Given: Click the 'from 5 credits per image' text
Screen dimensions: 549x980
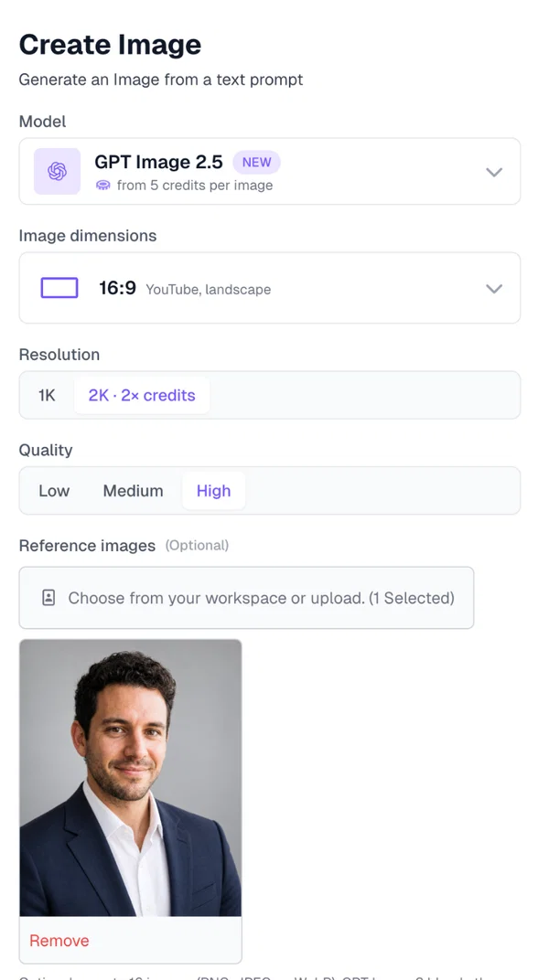Looking at the screenshot, I should [195, 186].
